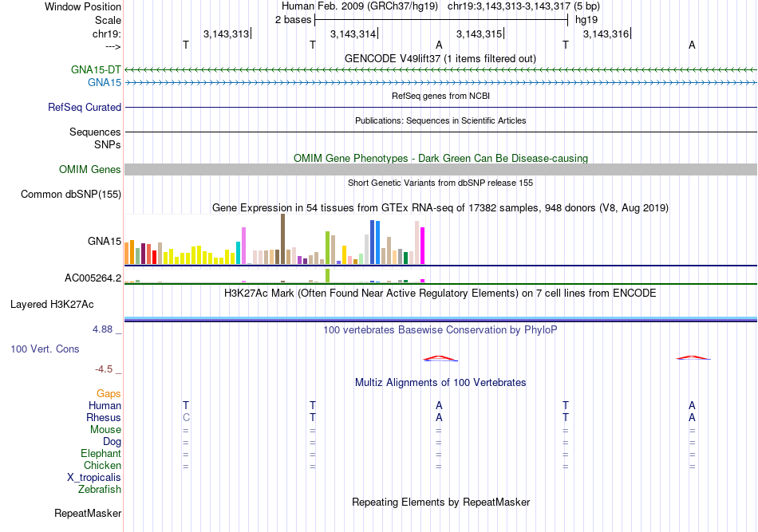Screen dimensions: 758x532
Task: Click the Human Feb. 2009 (GRCh37/hg19) assembly text
Action: point(360,6)
